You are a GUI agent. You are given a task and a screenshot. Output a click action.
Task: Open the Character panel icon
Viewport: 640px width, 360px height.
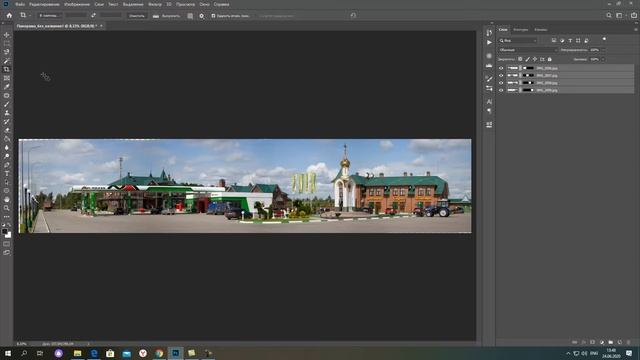(x=489, y=101)
